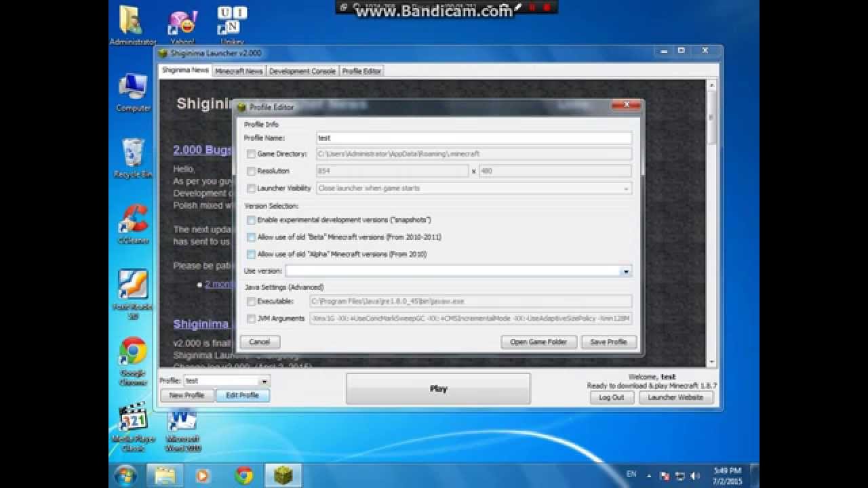
Task: Click the Bandicam stop recording icon
Action: pos(547,7)
